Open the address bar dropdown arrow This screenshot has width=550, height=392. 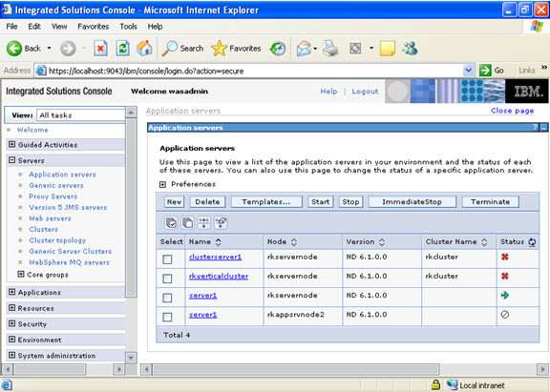click(468, 71)
